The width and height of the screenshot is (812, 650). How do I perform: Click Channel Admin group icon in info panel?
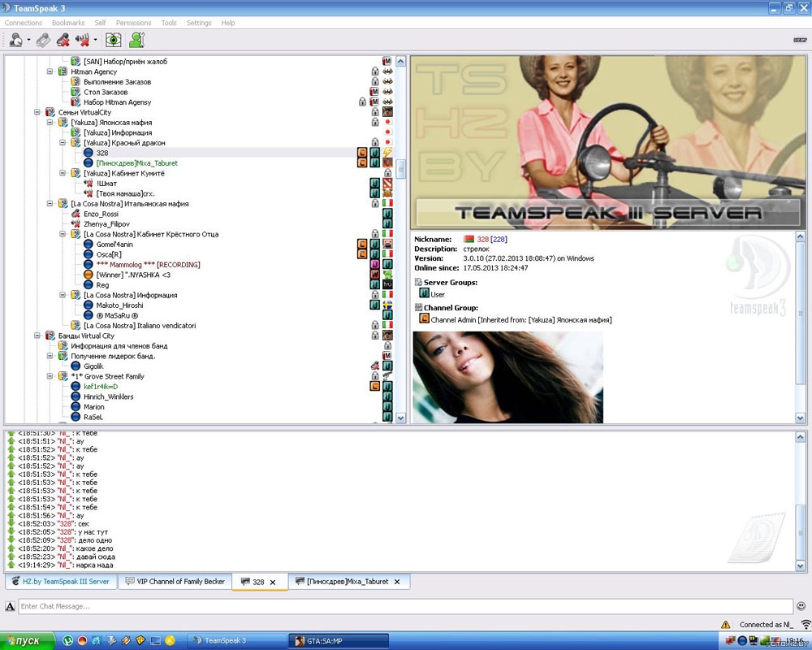pyautogui.click(x=424, y=318)
